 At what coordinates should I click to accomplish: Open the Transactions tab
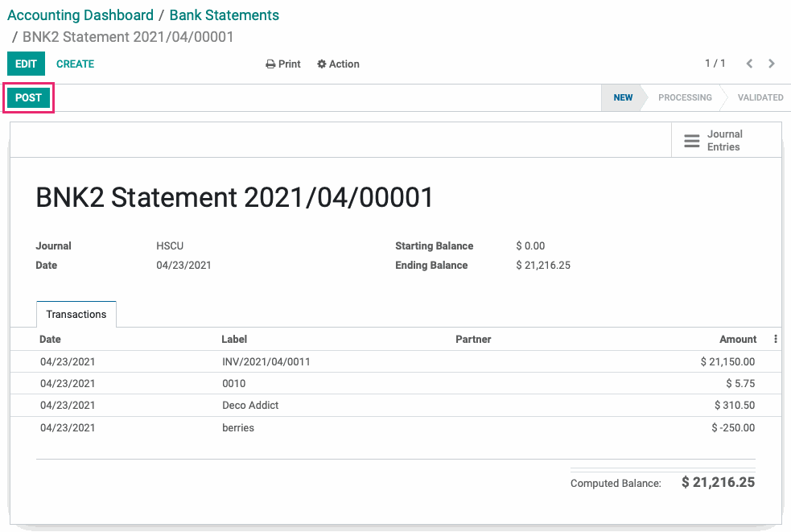76,315
